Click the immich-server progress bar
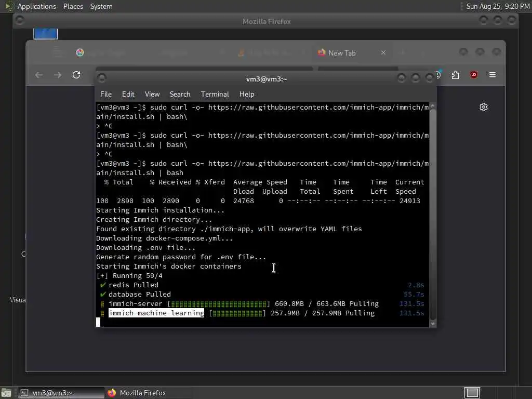 219,303
